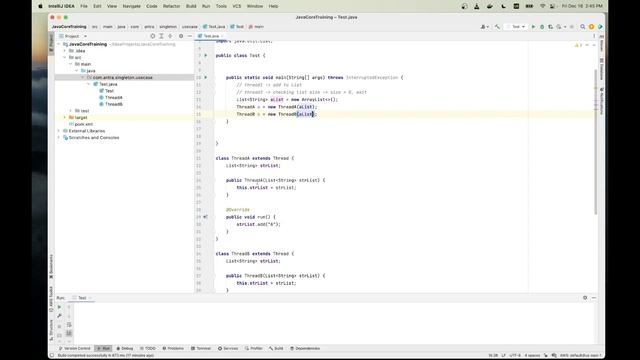The width and height of the screenshot is (640, 360).
Task: Collapse the main folder
Action: [70, 64]
